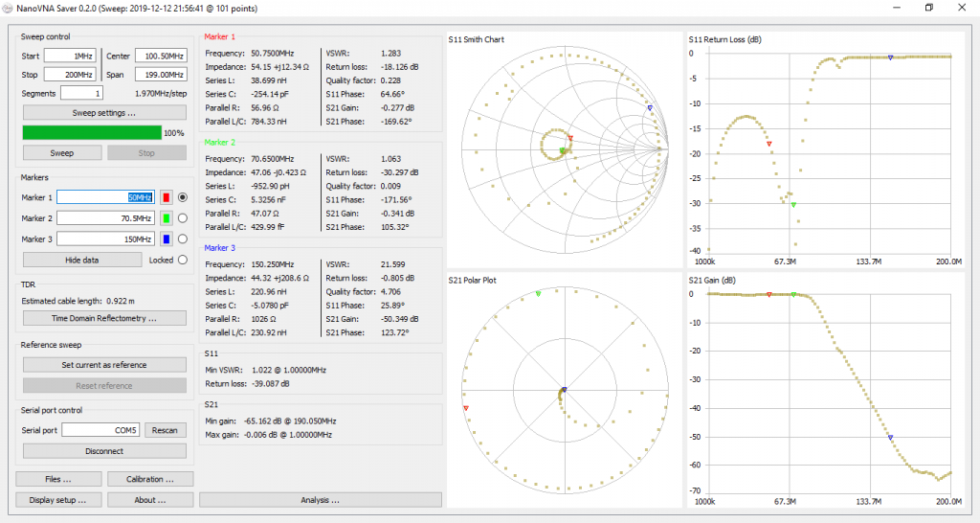Click the Segments input field
This screenshot has width=980, height=523.
81,93
